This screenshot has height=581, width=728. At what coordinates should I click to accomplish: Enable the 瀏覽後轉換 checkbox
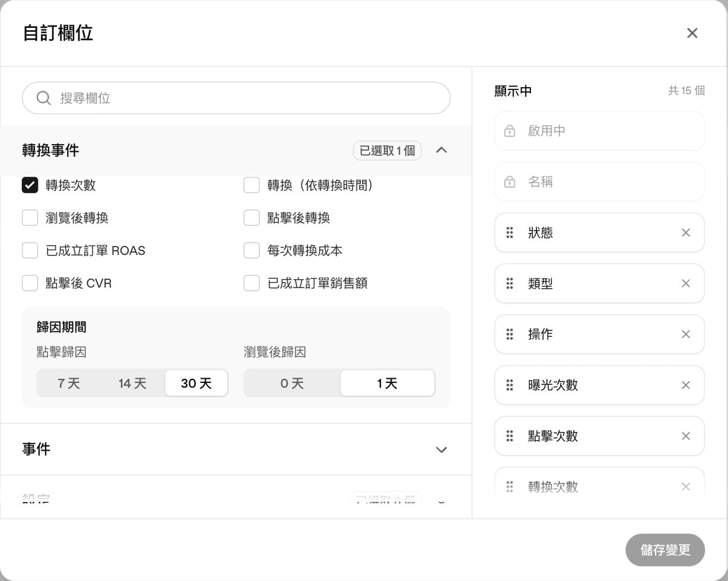30,218
